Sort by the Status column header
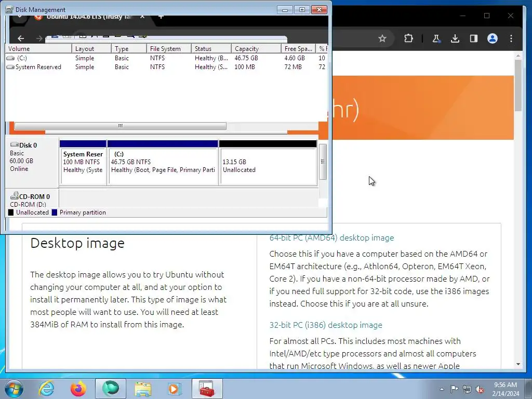 211,48
